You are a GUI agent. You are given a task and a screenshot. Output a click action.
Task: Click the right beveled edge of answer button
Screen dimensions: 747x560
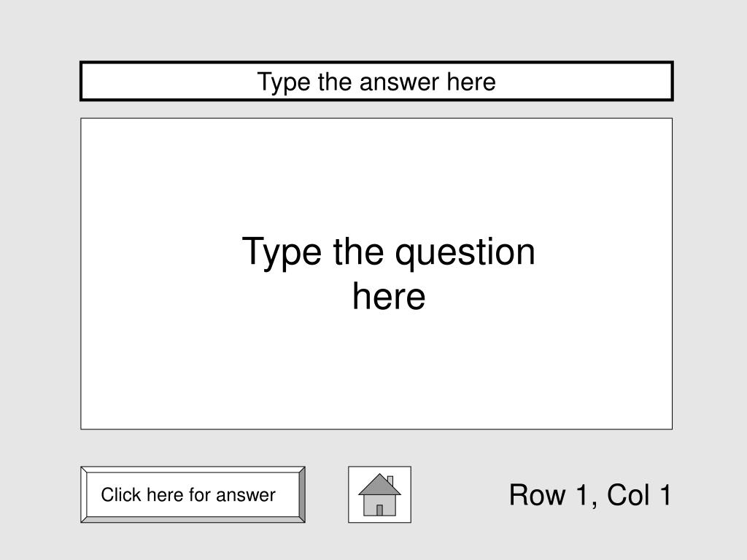(301, 494)
